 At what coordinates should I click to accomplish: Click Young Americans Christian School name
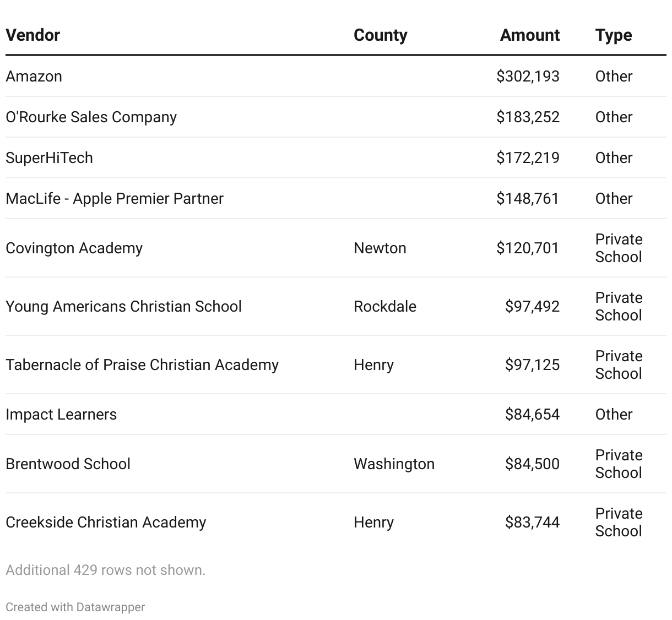tap(124, 307)
